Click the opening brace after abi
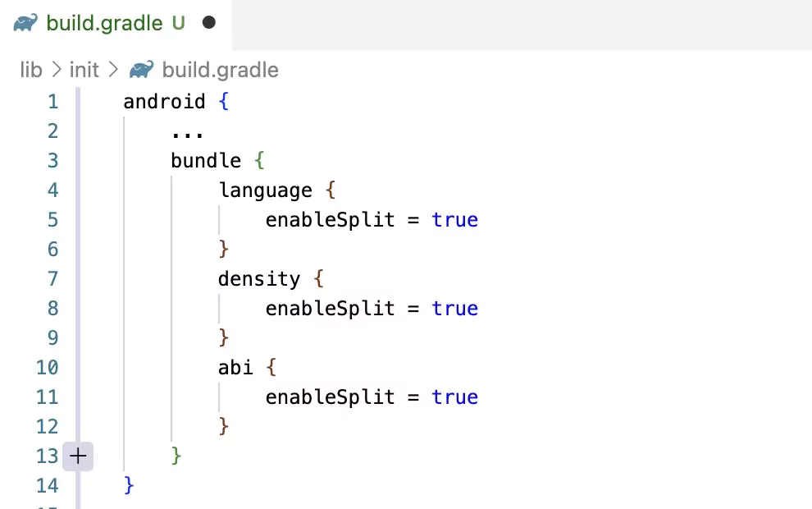The height and width of the screenshot is (509, 812). click(x=271, y=368)
